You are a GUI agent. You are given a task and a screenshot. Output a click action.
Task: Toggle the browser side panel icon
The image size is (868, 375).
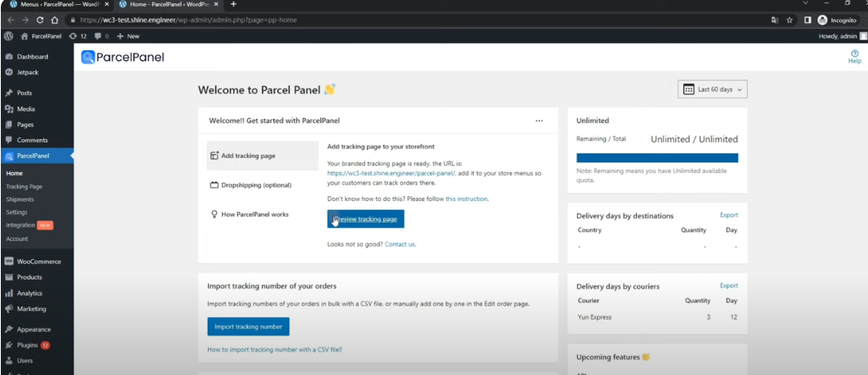pos(808,20)
